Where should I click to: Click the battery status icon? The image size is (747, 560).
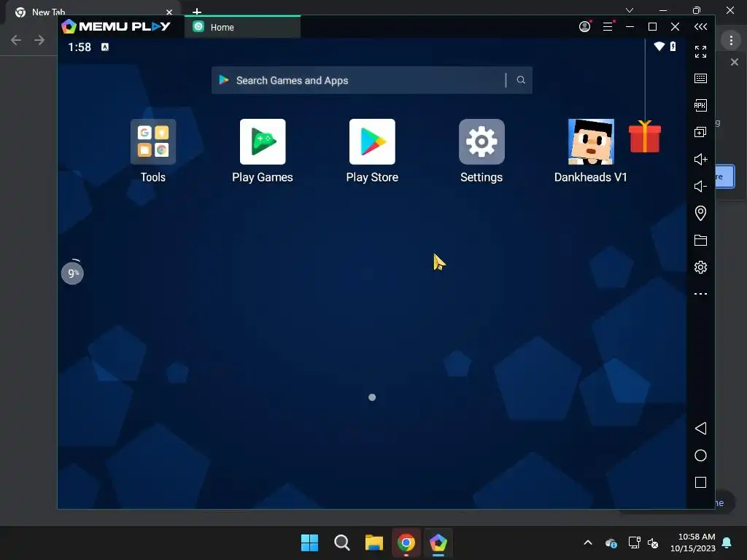coord(673,46)
